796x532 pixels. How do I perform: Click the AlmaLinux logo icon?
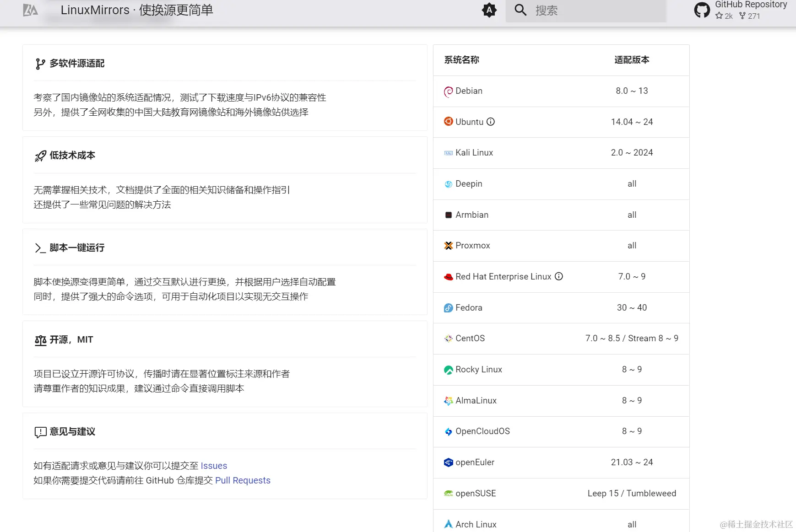[449, 401]
